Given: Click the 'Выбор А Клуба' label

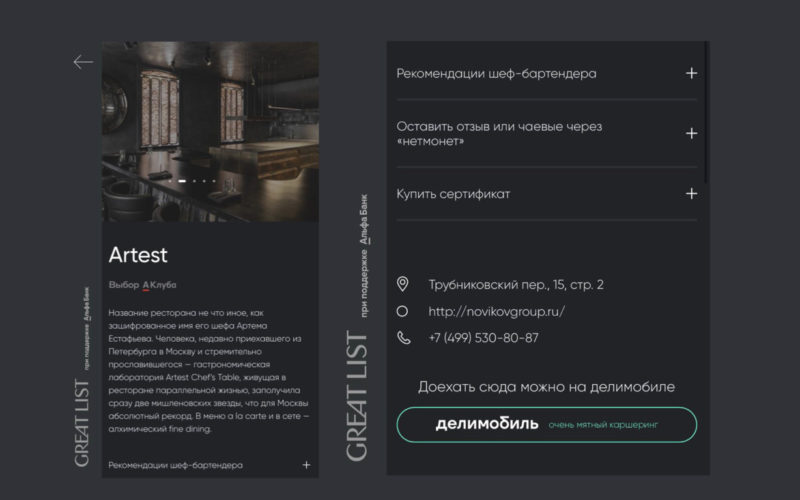Looking at the screenshot, I should (x=142, y=285).
